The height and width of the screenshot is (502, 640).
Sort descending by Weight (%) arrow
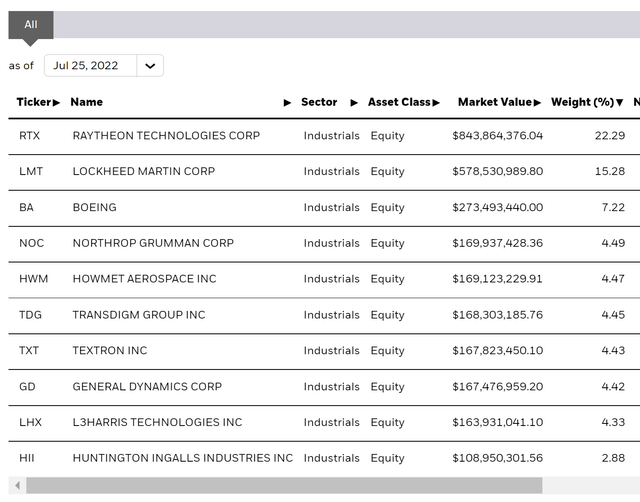click(x=620, y=103)
